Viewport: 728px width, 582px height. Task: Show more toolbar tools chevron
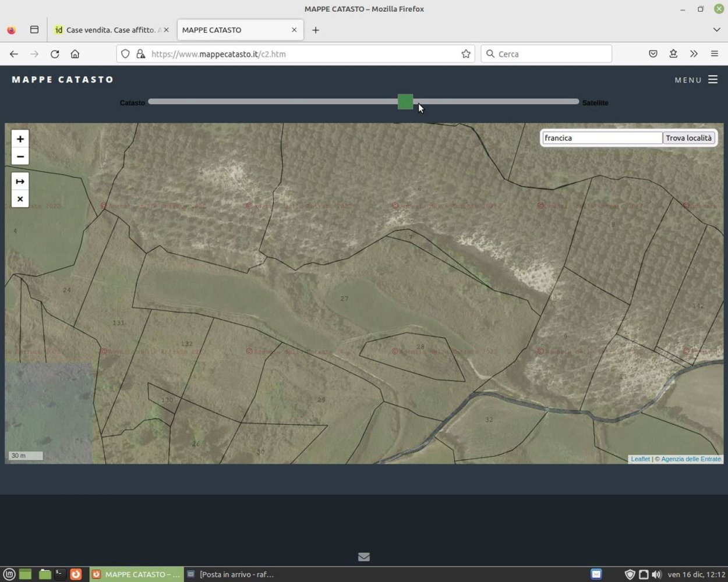[x=694, y=54]
